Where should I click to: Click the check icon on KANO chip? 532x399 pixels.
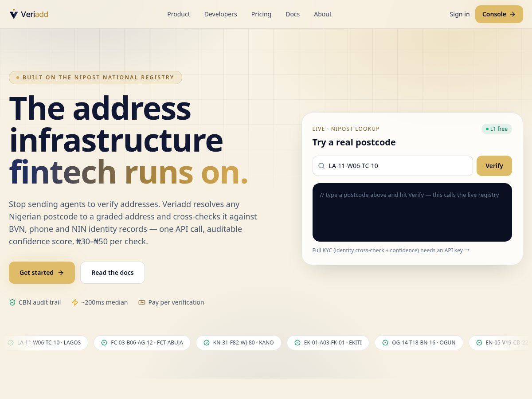tap(207, 343)
